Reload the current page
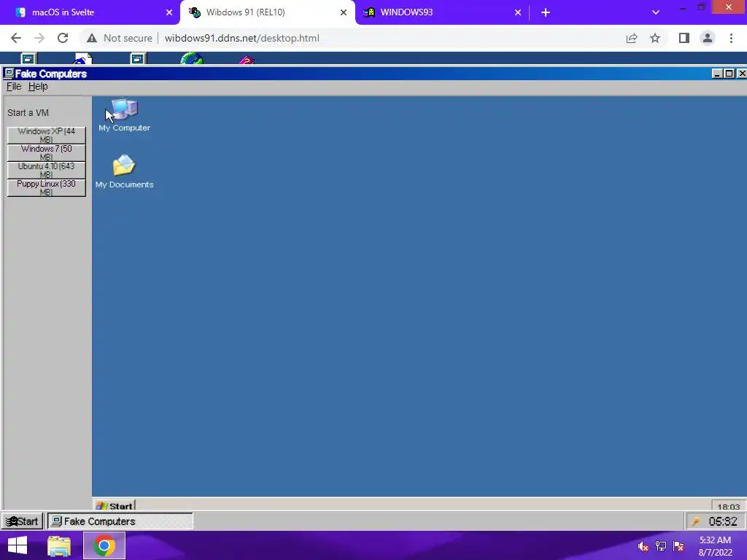 [63, 38]
